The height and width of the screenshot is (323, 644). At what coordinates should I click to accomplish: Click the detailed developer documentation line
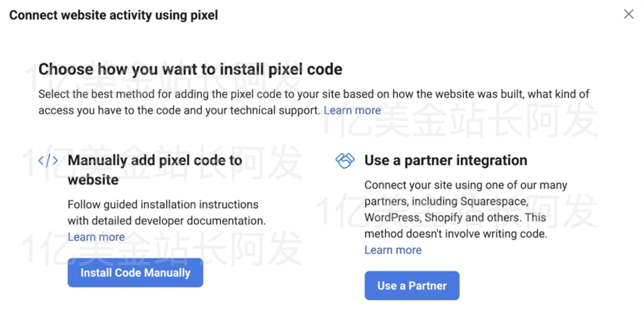click(x=166, y=221)
